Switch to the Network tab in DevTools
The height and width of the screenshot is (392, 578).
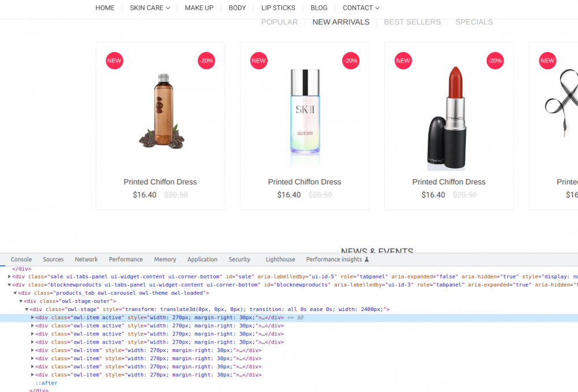click(x=86, y=259)
